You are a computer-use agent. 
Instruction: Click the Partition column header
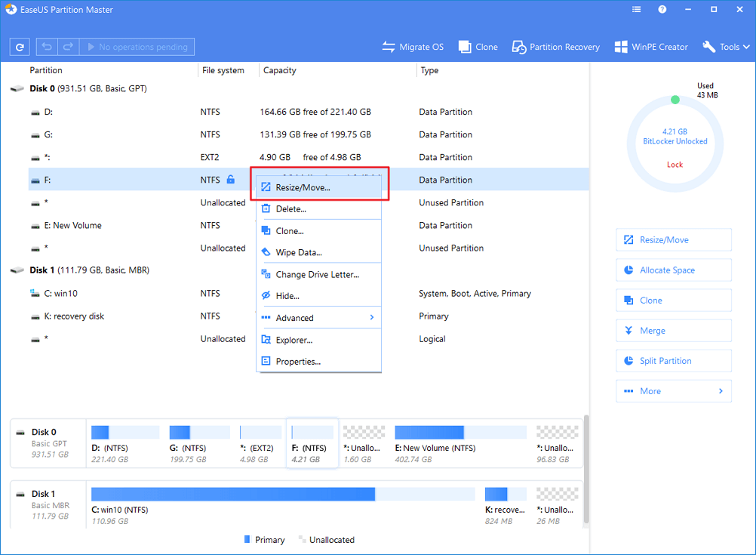[46, 70]
